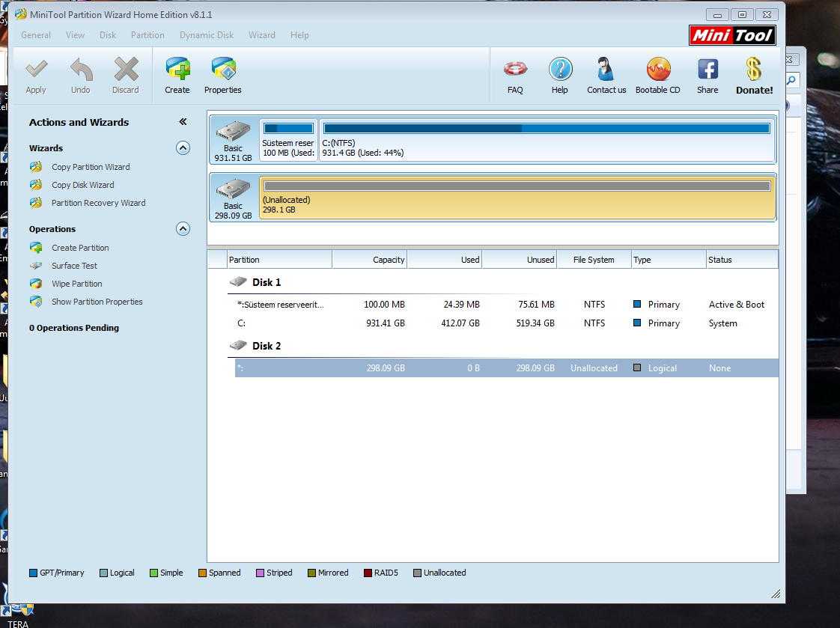Screen dimensions: 840x628
Task: Select the Süsteem reser 100 MB partition block
Action: click(x=288, y=140)
